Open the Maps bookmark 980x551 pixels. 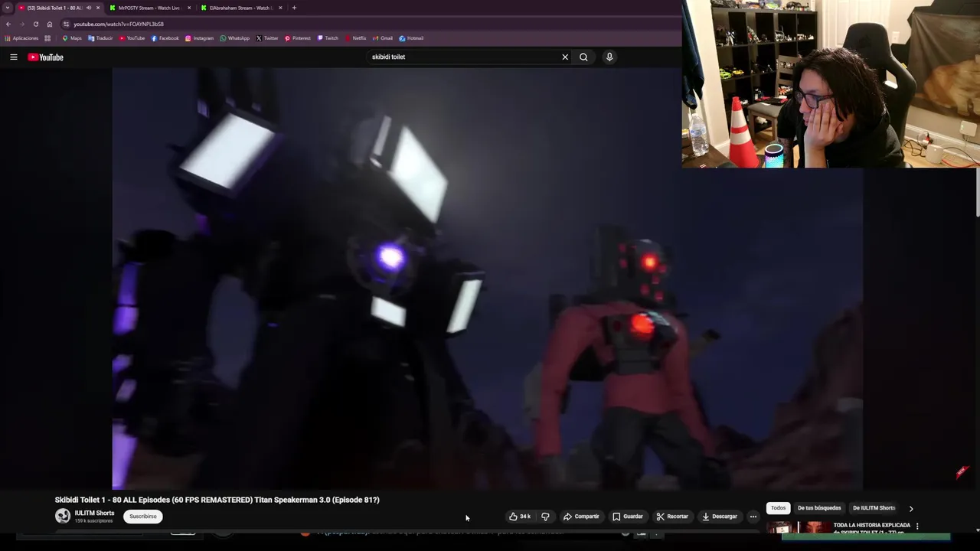pos(72,38)
